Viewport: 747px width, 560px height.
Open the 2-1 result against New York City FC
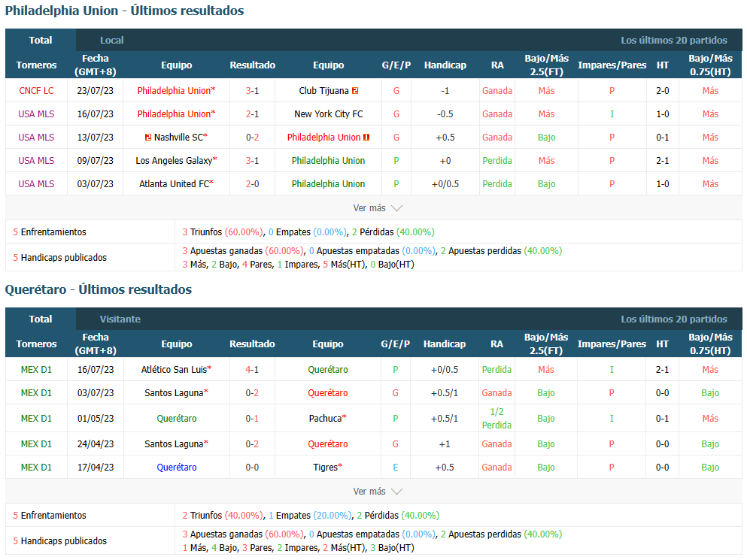tap(253, 114)
